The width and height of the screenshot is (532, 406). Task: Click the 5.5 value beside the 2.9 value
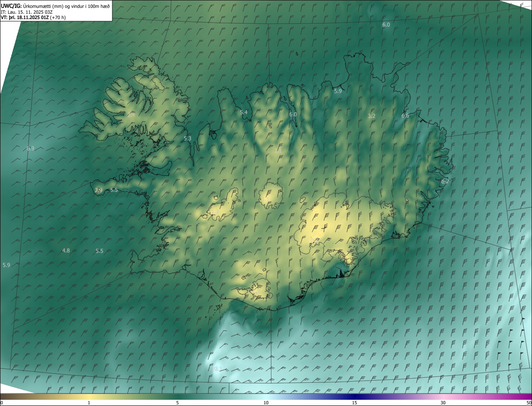click(x=114, y=190)
